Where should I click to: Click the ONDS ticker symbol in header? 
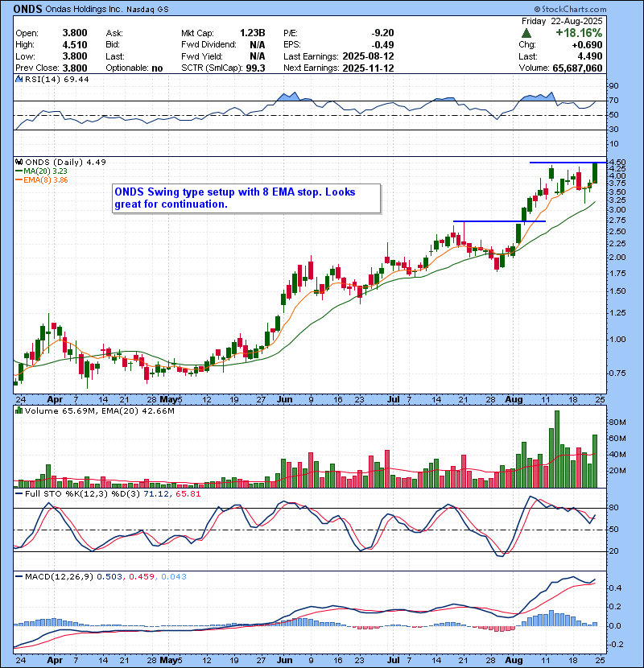[27, 9]
